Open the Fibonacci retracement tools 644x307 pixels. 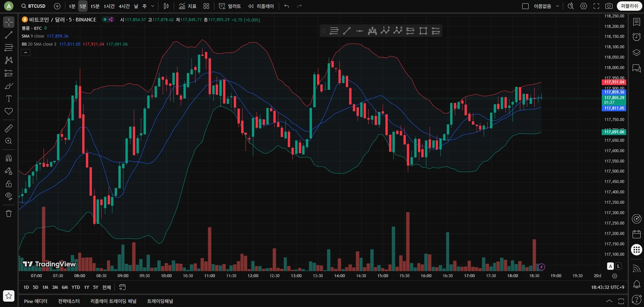[9, 48]
